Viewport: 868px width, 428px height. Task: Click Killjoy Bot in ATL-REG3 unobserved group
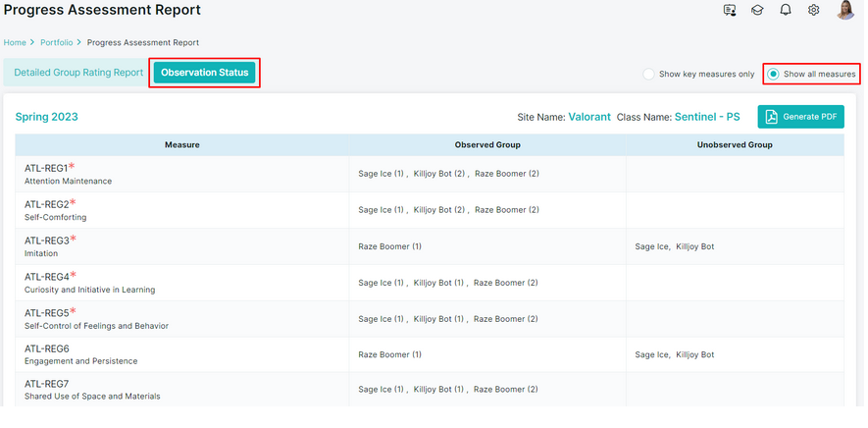[694, 246]
